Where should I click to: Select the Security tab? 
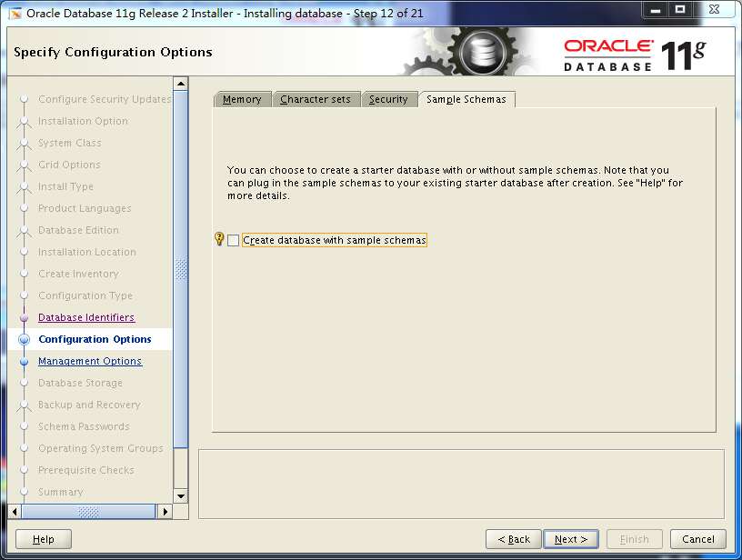click(x=389, y=99)
